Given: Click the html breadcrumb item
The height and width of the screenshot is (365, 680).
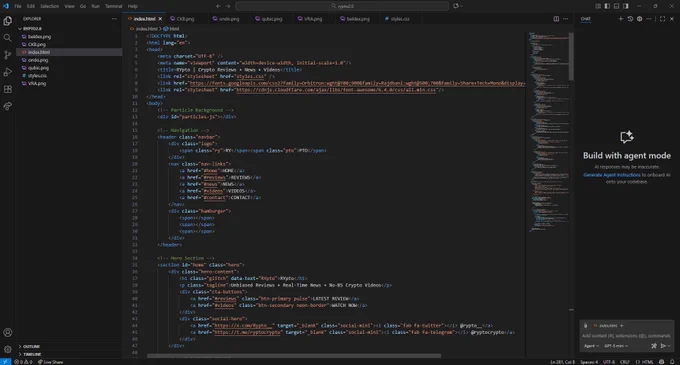Looking at the screenshot, I should [171, 29].
